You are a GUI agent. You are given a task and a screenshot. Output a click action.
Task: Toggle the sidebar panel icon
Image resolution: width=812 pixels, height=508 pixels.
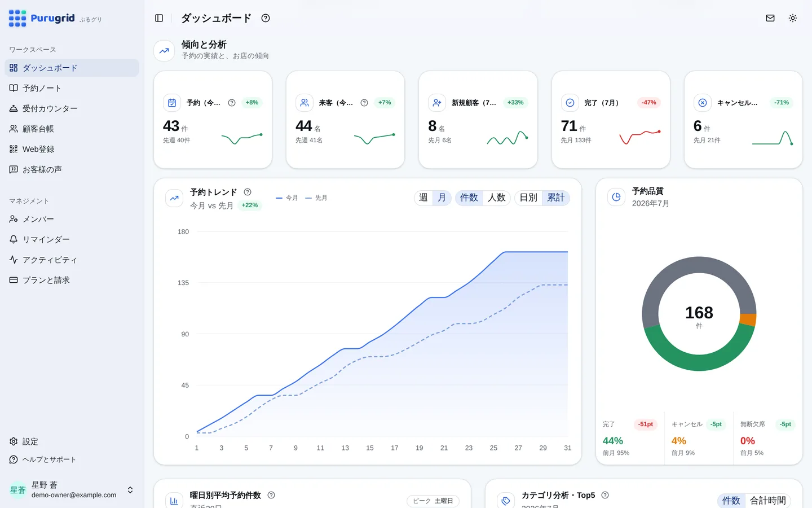pos(159,18)
